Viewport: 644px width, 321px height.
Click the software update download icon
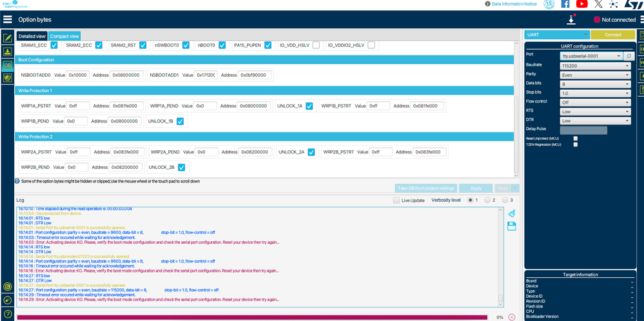(571, 19)
